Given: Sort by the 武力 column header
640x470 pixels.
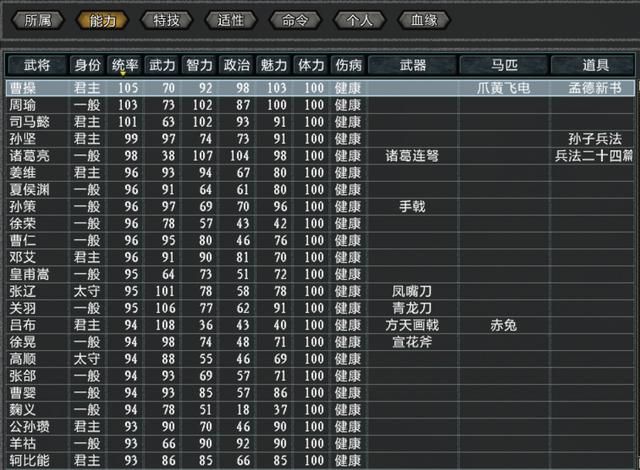Looking at the screenshot, I should click(162, 65).
